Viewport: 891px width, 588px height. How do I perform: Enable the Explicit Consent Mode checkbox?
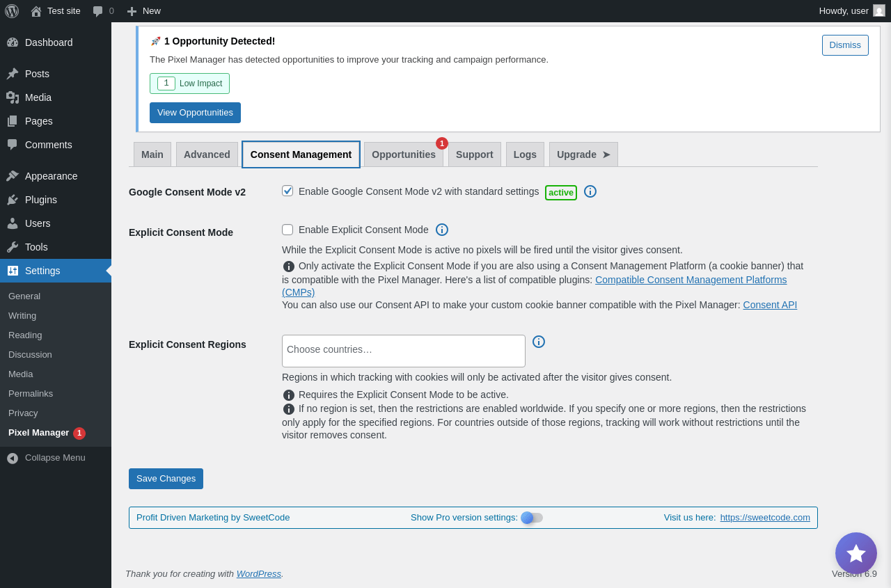coord(287,230)
